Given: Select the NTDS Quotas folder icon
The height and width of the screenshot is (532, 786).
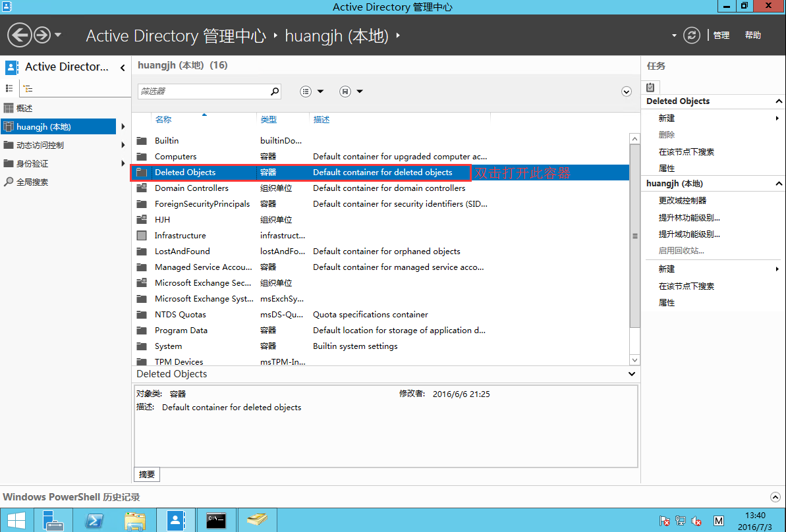Looking at the screenshot, I should (142, 315).
